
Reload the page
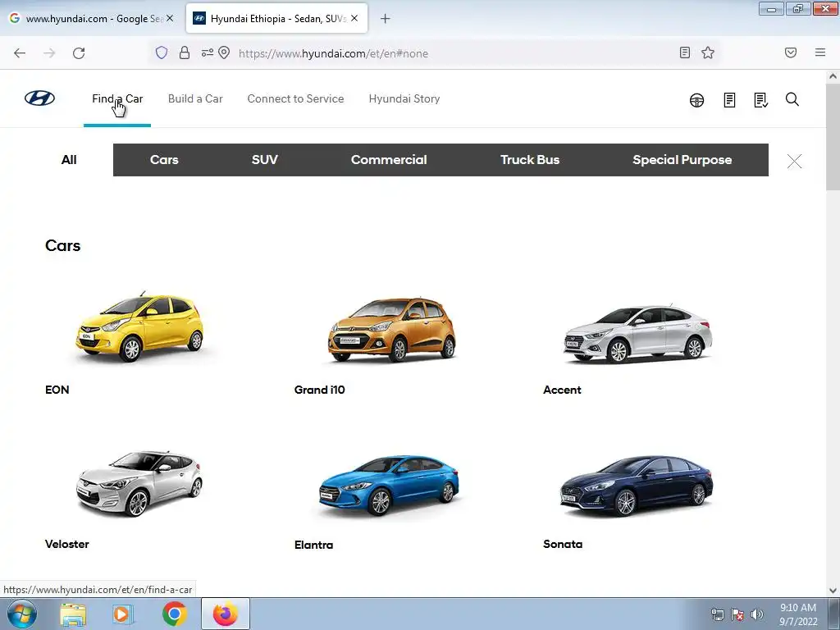79,53
